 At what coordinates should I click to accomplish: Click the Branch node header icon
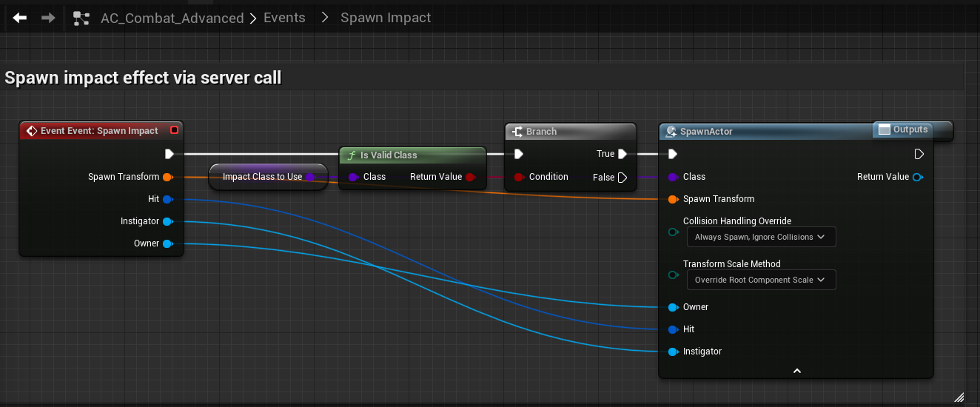(x=517, y=131)
